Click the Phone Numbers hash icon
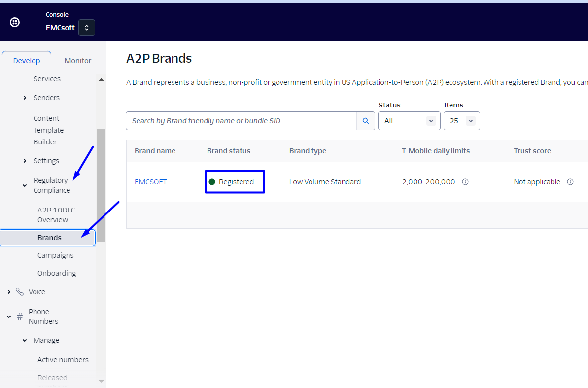 tap(20, 317)
